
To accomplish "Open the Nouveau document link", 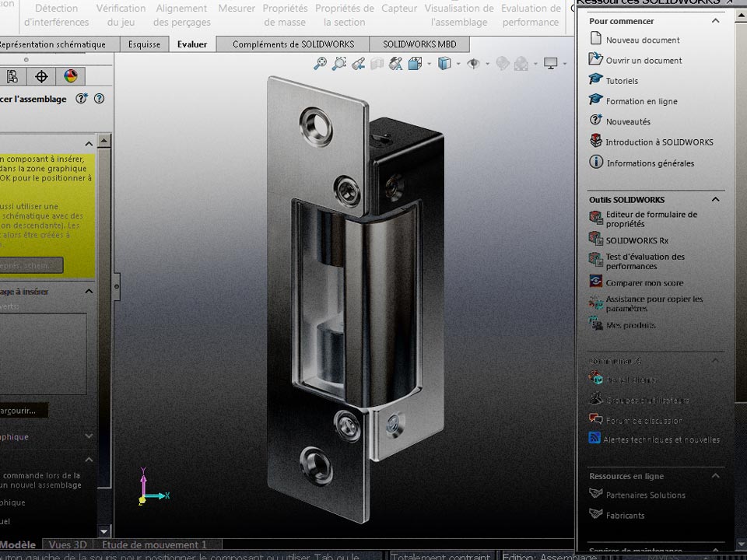I will click(642, 40).
